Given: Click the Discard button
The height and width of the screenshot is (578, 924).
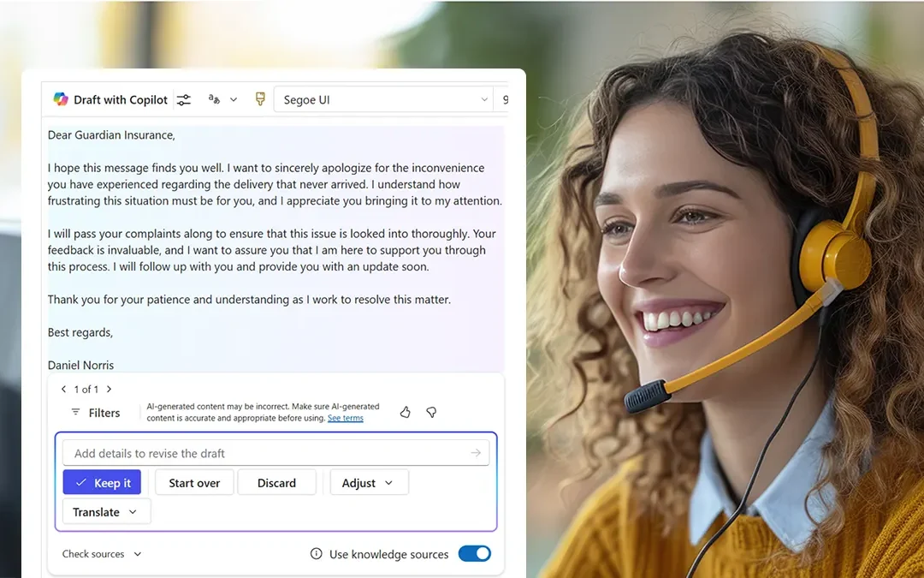Looking at the screenshot, I should tap(277, 482).
